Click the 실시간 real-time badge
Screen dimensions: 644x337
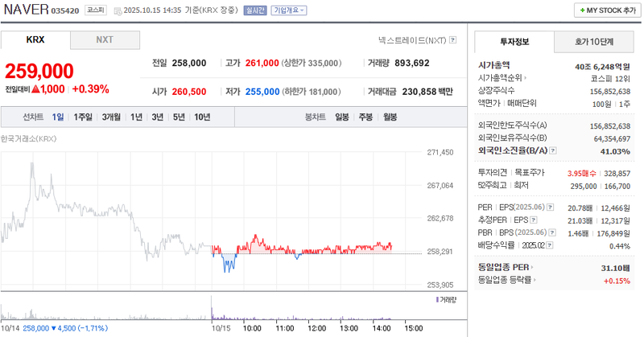click(254, 10)
